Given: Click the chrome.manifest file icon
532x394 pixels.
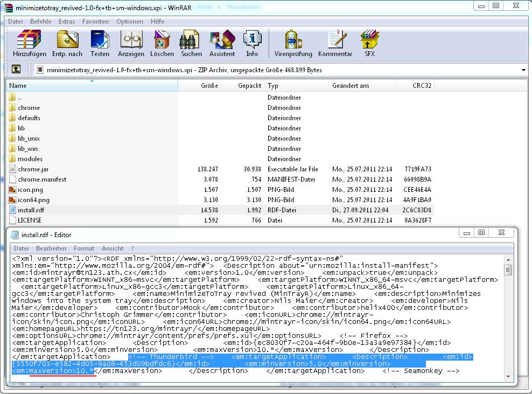Looking at the screenshot, I should [x=12, y=179].
